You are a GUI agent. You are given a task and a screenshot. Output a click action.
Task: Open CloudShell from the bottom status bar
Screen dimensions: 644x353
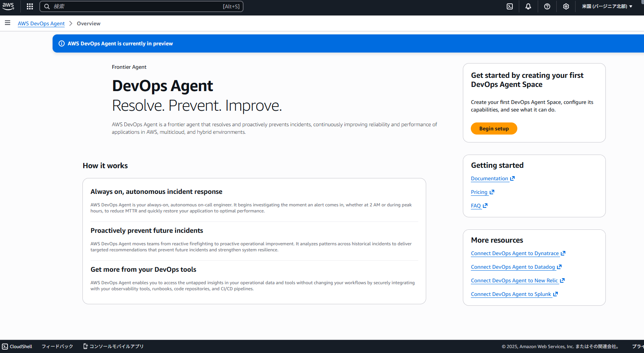tap(17, 346)
